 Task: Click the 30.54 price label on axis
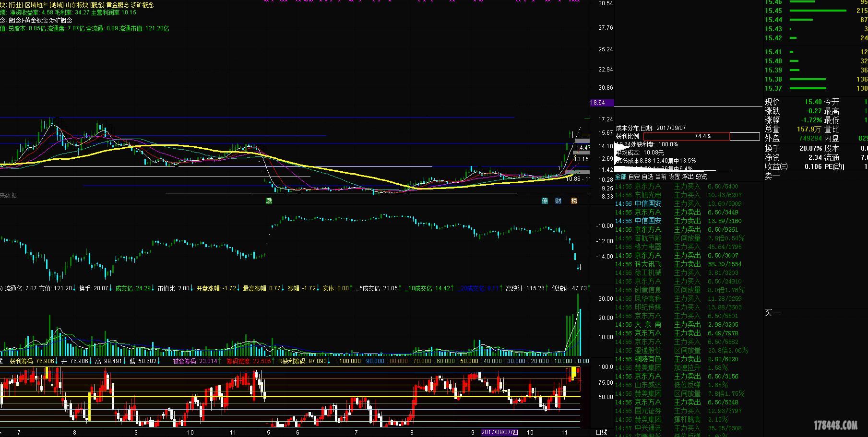point(606,3)
